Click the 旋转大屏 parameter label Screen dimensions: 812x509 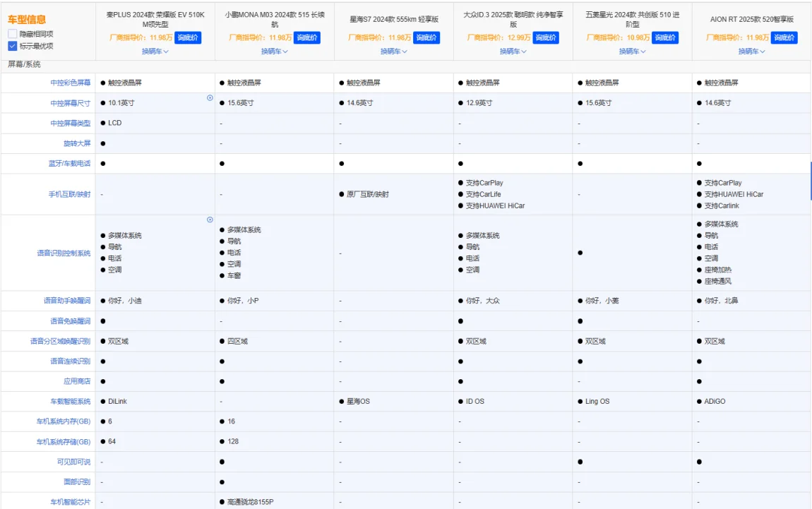tap(77, 143)
